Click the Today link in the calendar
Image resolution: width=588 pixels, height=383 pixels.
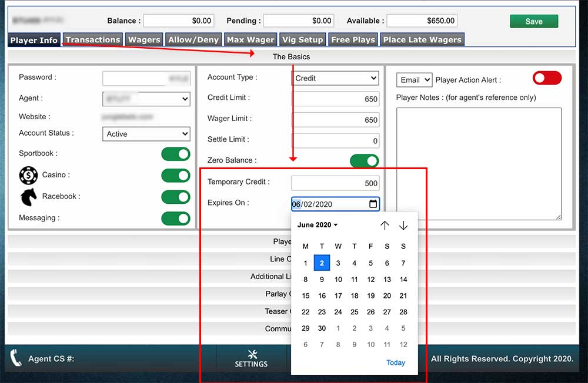396,362
